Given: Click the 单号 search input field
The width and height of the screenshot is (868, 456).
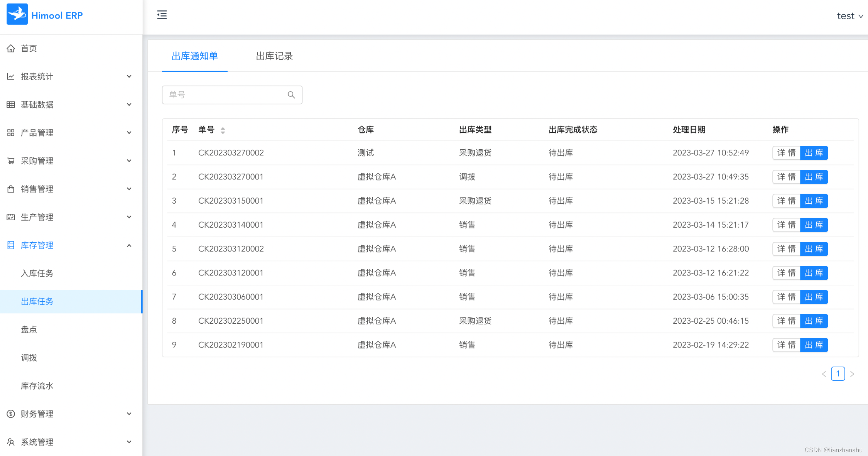Looking at the screenshot, I should pyautogui.click(x=232, y=95).
